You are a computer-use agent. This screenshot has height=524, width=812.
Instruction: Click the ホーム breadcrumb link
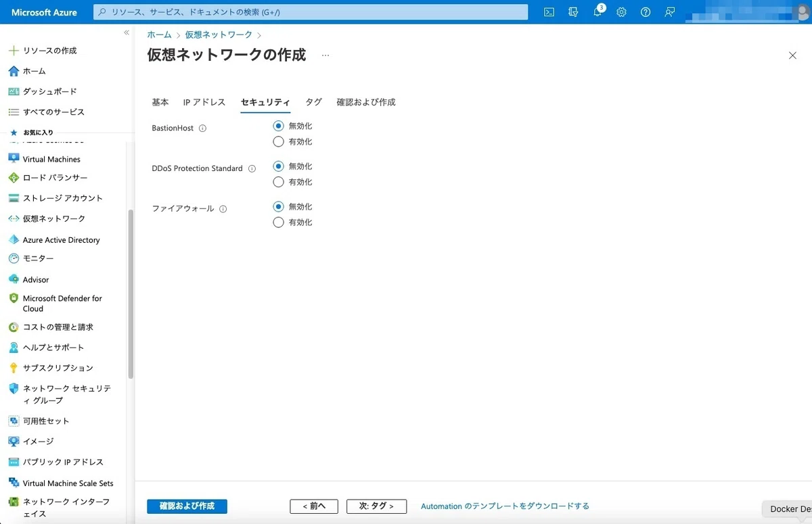point(159,34)
